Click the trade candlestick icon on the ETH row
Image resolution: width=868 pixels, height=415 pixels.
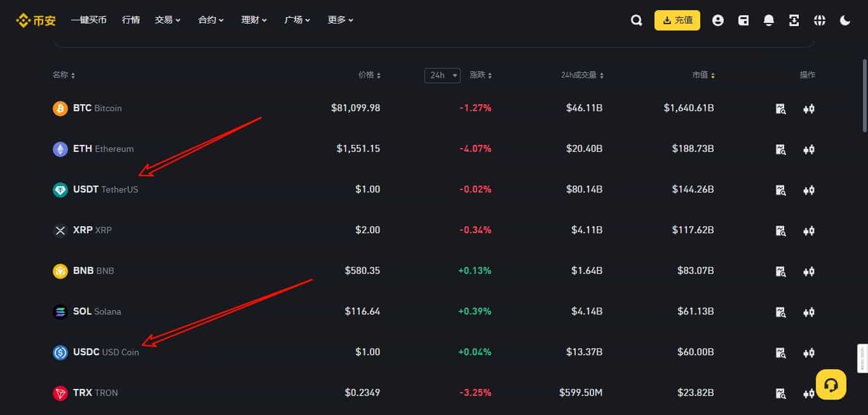tap(808, 149)
